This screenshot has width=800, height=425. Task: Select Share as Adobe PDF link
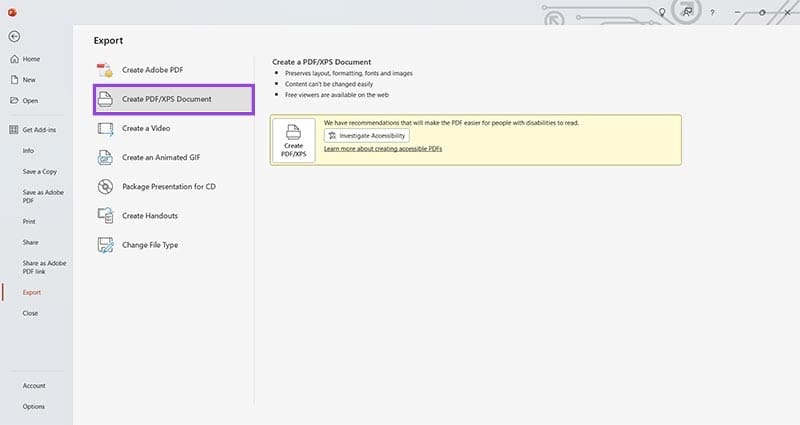(x=44, y=267)
